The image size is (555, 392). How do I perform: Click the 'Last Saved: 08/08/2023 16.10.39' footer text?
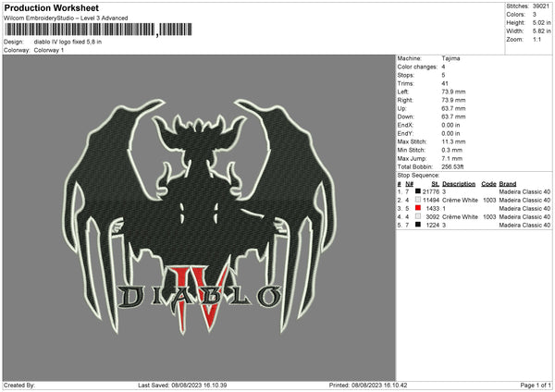tap(182, 385)
